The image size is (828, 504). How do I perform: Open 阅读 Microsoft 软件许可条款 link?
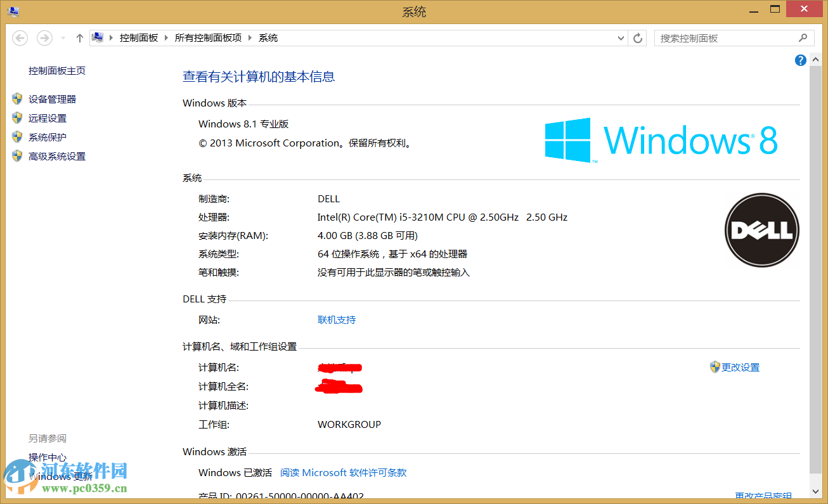343,472
